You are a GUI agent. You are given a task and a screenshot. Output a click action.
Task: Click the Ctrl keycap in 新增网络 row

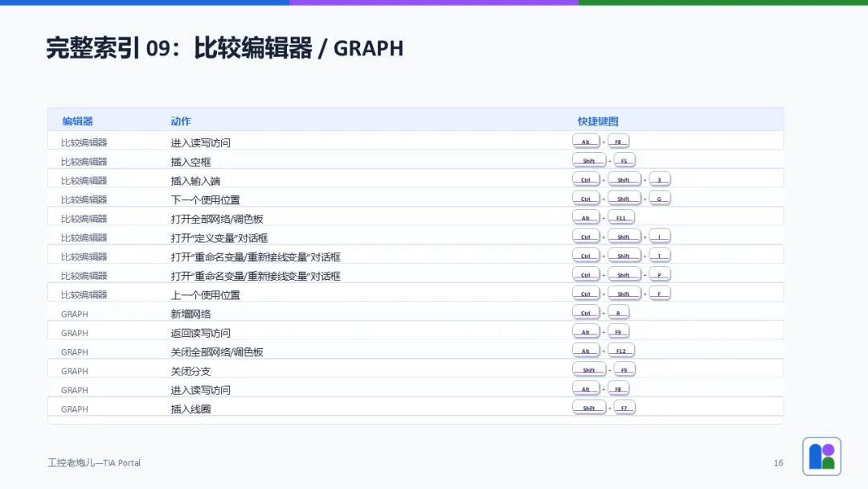(x=586, y=312)
